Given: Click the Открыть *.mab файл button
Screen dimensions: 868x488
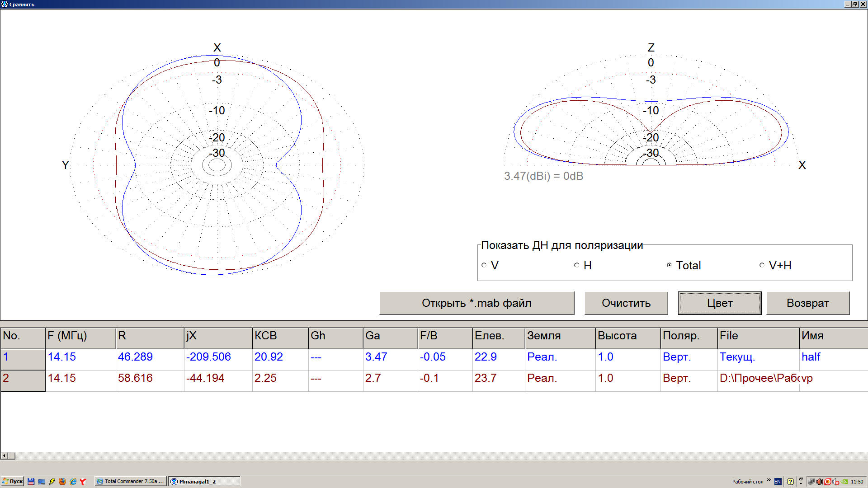Looking at the screenshot, I should point(476,303).
